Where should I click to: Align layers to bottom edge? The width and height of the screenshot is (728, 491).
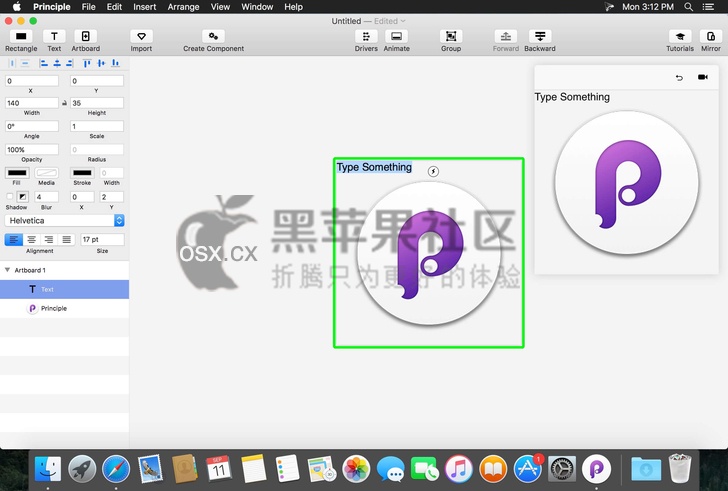coord(115,63)
